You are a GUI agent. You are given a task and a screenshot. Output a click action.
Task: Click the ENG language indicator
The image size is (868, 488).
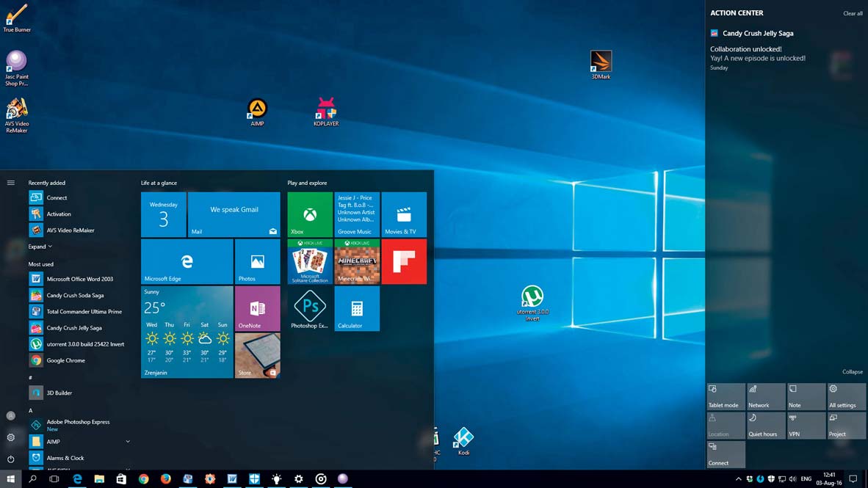point(806,479)
